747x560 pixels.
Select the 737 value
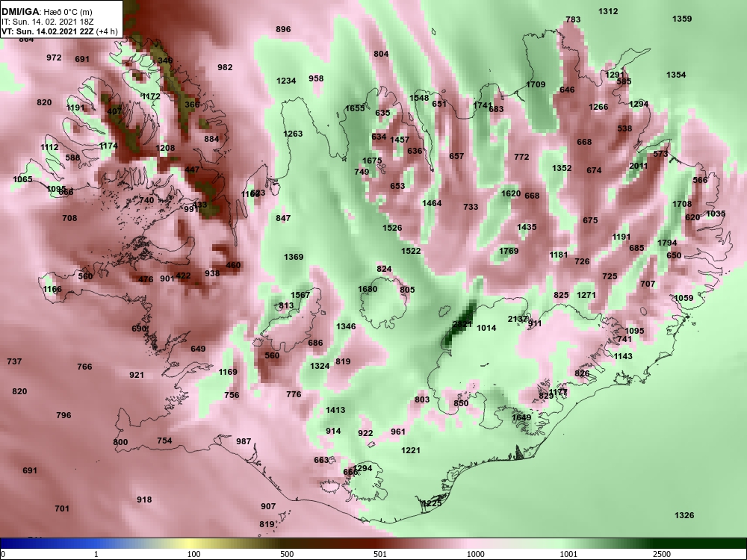coord(14,361)
